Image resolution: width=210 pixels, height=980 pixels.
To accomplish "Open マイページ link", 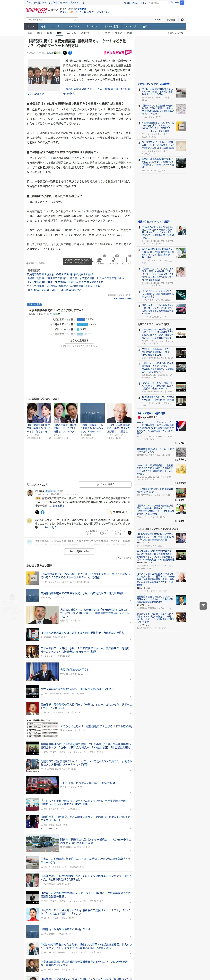I will click(157, 20).
